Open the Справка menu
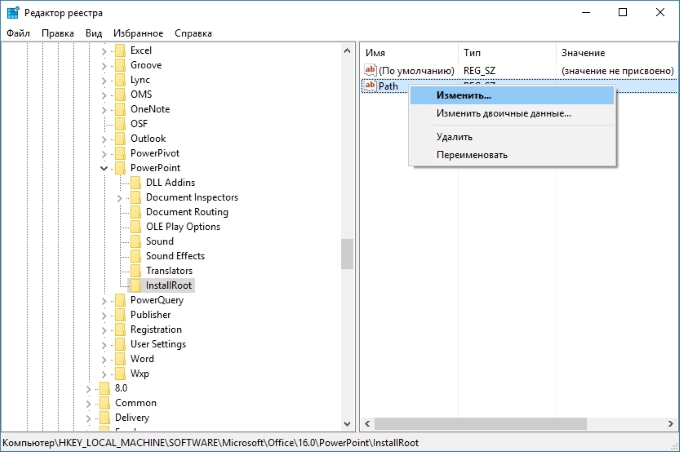The width and height of the screenshot is (680, 452). [x=193, y=33]
